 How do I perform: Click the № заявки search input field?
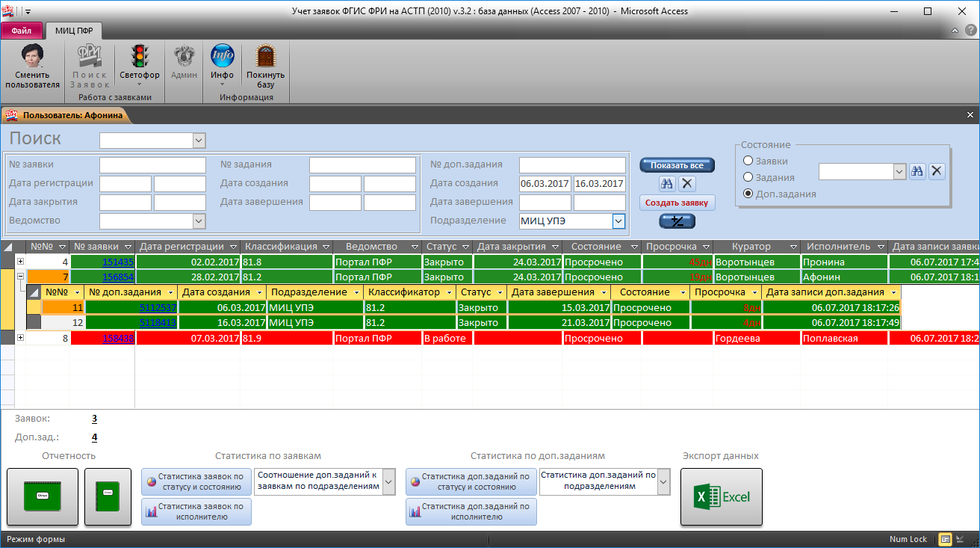152,164
